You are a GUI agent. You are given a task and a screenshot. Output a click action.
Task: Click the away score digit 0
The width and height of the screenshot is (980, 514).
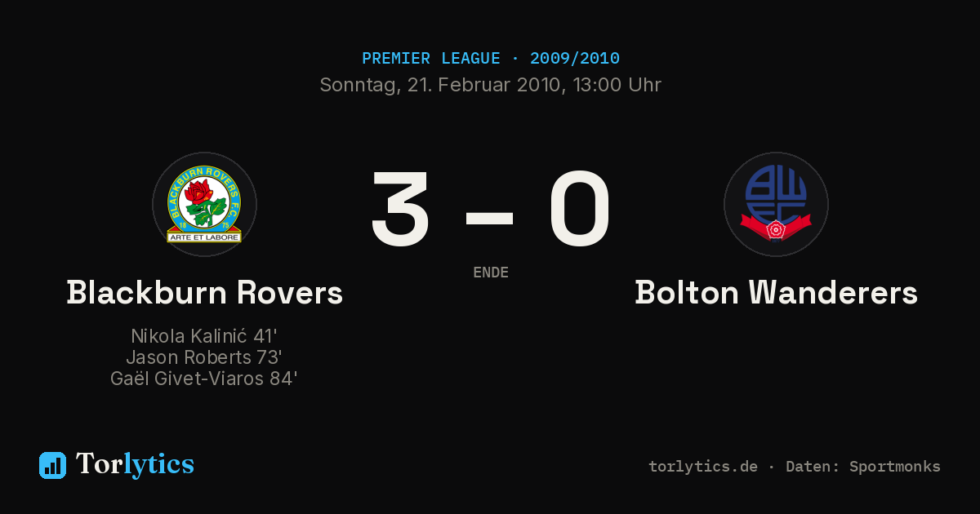(x=580, y=209)
